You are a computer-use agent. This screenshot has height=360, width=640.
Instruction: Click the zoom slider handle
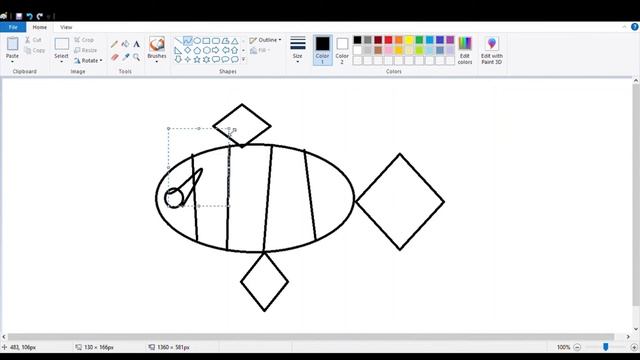(606, 347)
